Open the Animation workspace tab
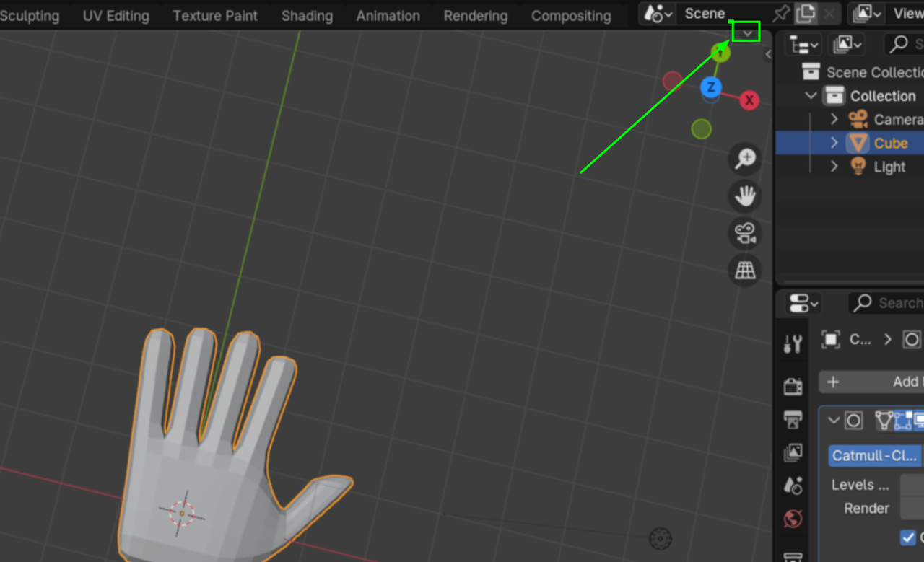Image resolution: width=924 pixels, height=562 pixels. pos(388,15)
